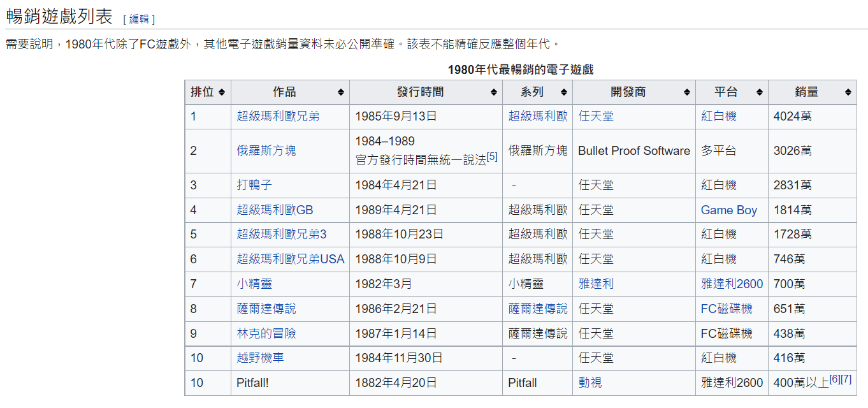The image size is (868, 408).
Task: Open 薩爾達傳說 series link in row 8
Action: [537, 309]
